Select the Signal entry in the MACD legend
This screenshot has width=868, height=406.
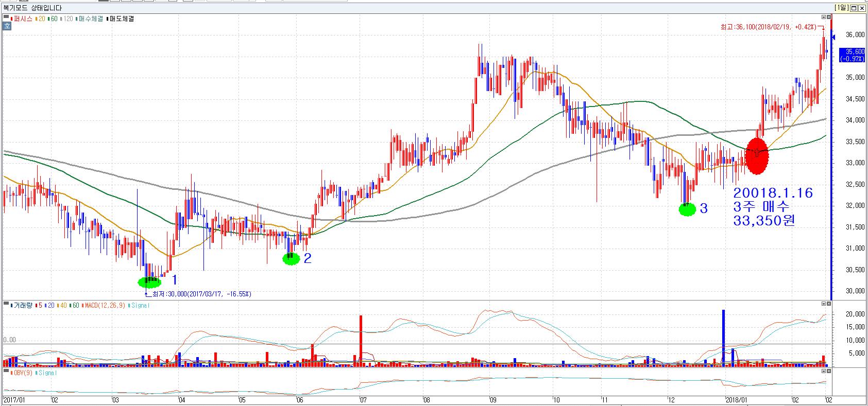point(139,305)
